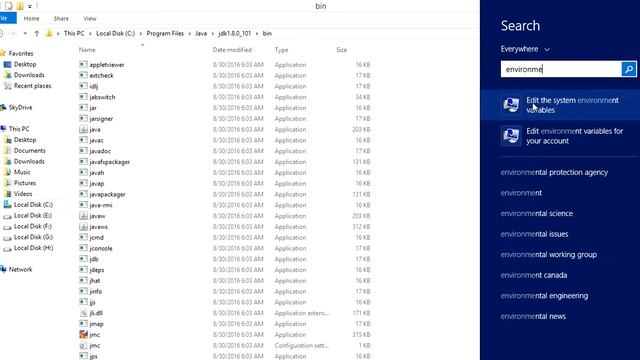This screenshot has width=640, height=360.
Task: Select the java application icon
Action: (x=83, y=129)
